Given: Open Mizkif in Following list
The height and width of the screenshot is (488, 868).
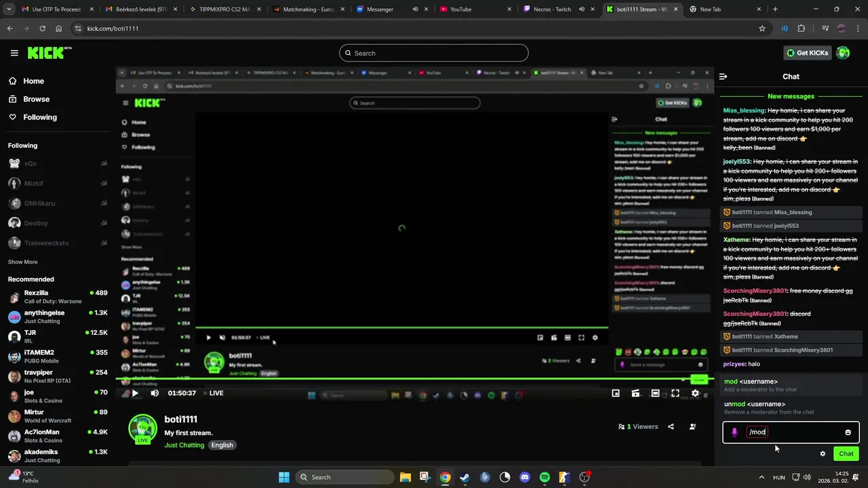Looking at the screenshot, I should pyautogui.click(x=58, y=184).
